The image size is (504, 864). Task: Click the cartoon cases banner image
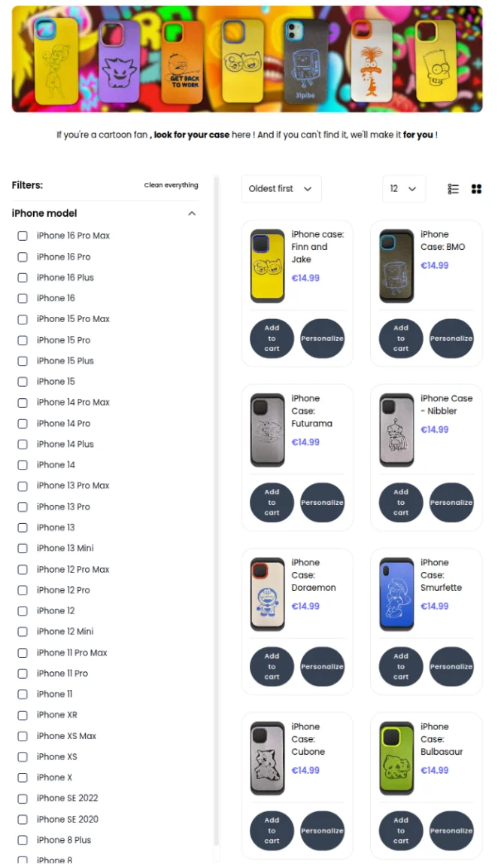(x=247, y=59)
